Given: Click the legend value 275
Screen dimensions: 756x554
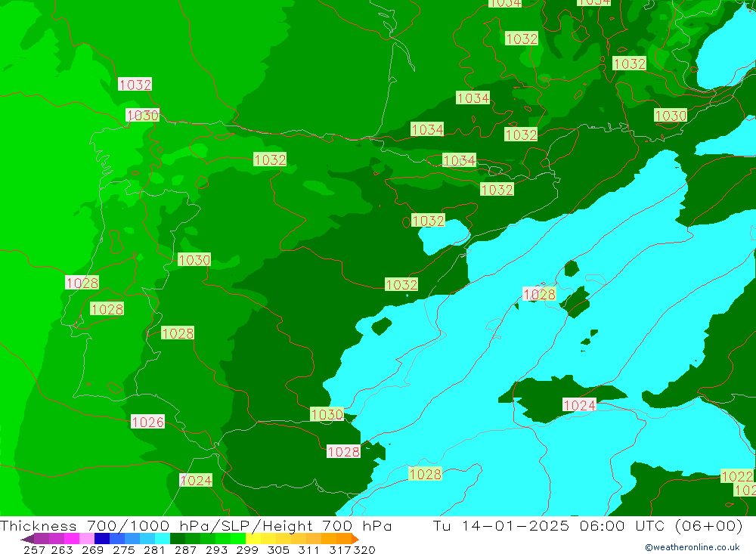Looking at the screenshot, I should (123, 549).
